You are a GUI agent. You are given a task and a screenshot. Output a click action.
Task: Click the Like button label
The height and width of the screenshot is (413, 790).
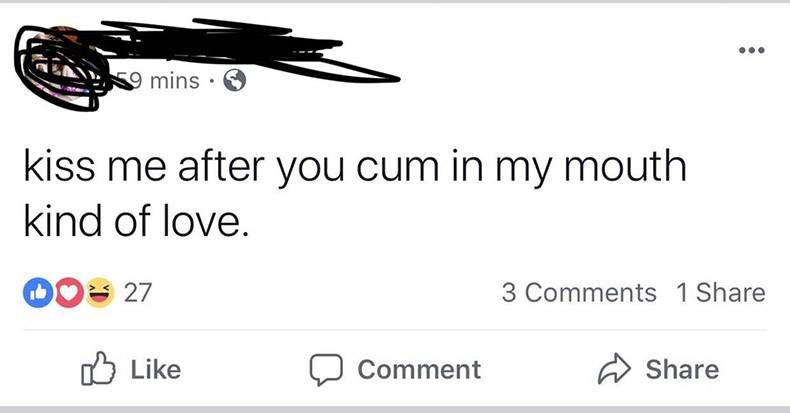pos(156,370)
